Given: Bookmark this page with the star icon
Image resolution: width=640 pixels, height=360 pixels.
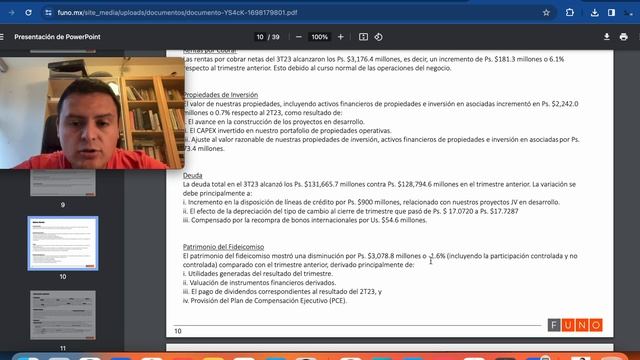Looking at the screenshot, I should coord(546,13).
